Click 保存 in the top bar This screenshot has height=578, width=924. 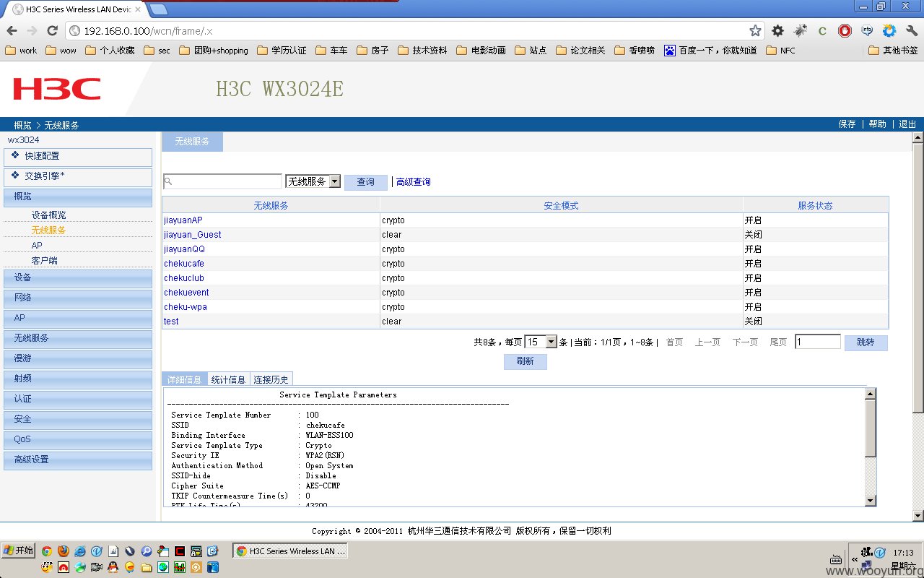(x=847, y=124)
